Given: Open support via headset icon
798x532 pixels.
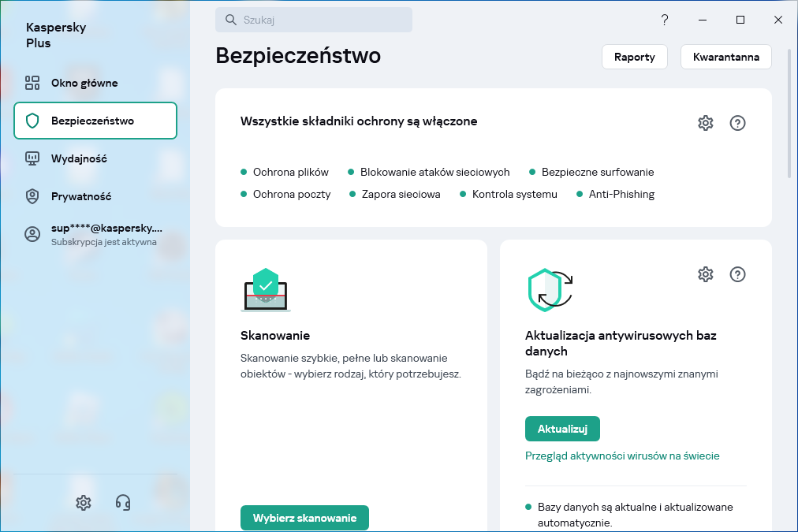Looking at the screenshot, I should [123, 502].
